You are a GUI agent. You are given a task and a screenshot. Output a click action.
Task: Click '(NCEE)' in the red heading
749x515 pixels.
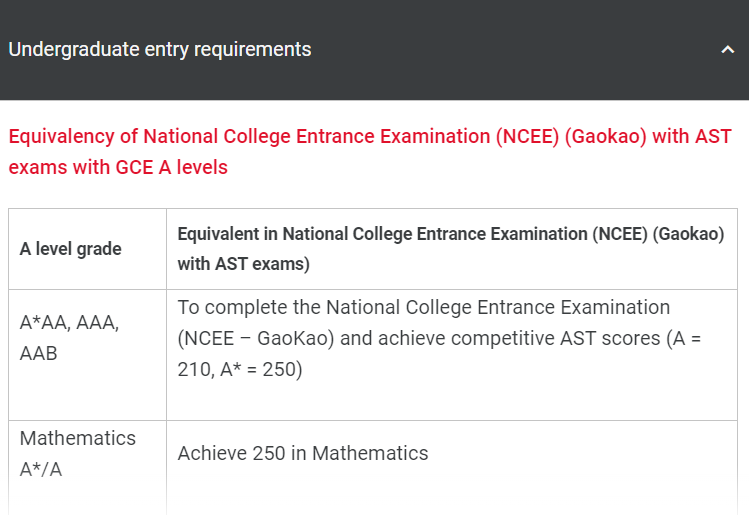(x=527, y=137)
